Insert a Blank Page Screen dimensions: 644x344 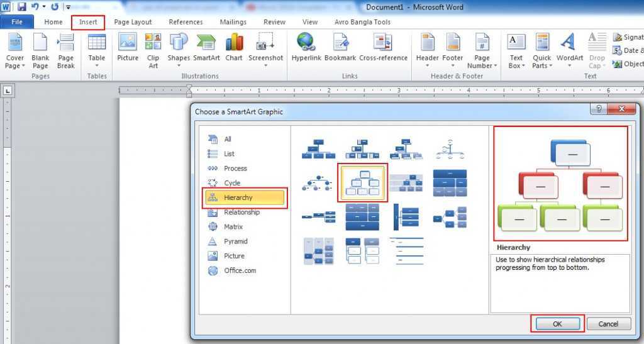(x=40, y=50)
